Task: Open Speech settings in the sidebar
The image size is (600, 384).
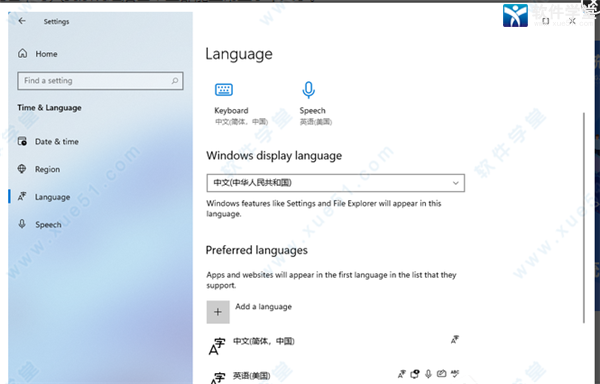Action: [x=48, y=225]
